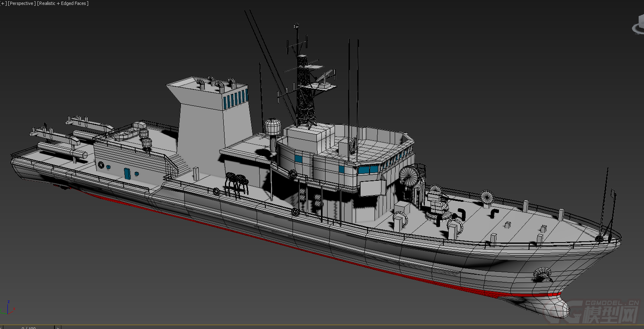This screenshot has width=644, height=329.
Task: Select the spherical radome on the pole
Action: [272, 127]
